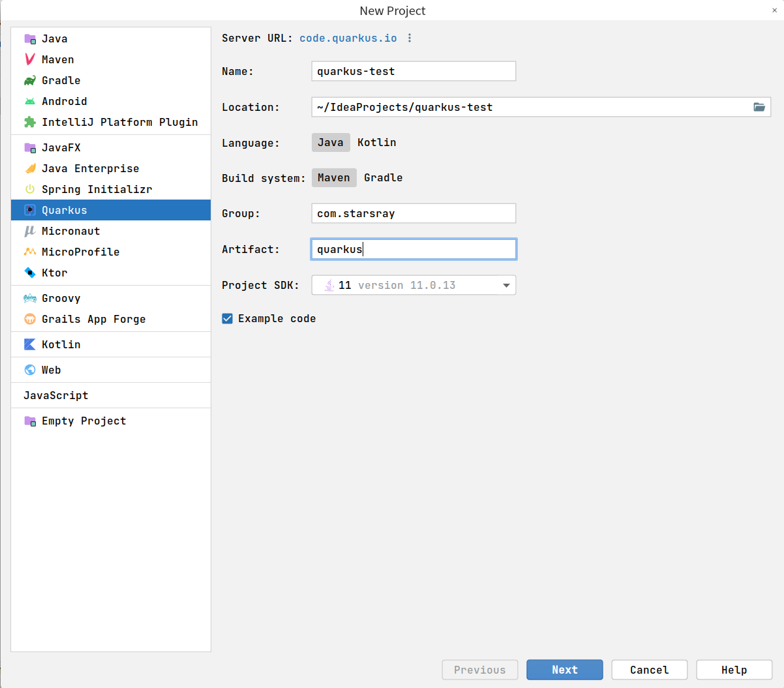This screenshot has width=784, height=688.
Task: Click the Java Enterprise icon
Action: pos(30,168)
